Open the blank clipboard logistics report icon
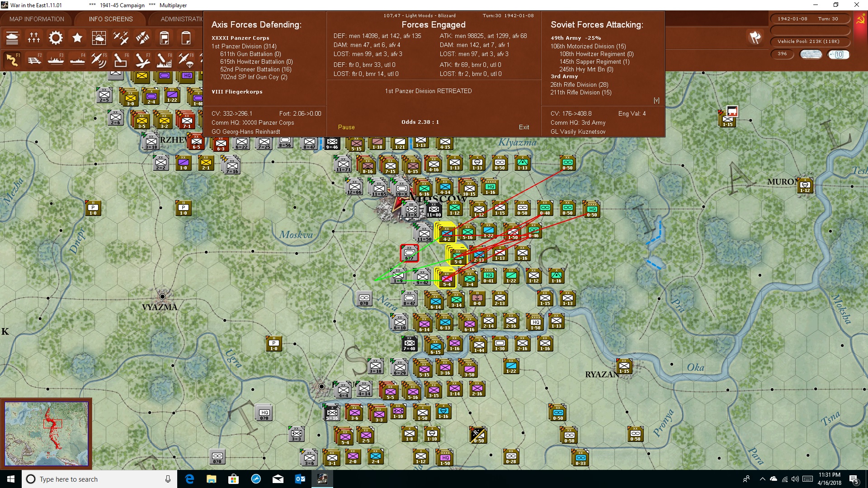Viewport: 868px width, 488px height. point(186,38)
